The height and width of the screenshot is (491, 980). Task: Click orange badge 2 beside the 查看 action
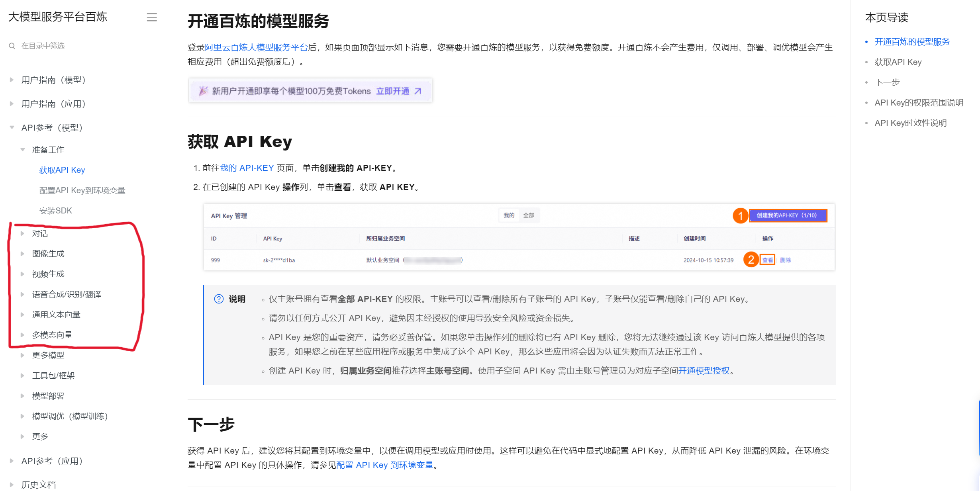pyautogui.click(x=751, y=260)
